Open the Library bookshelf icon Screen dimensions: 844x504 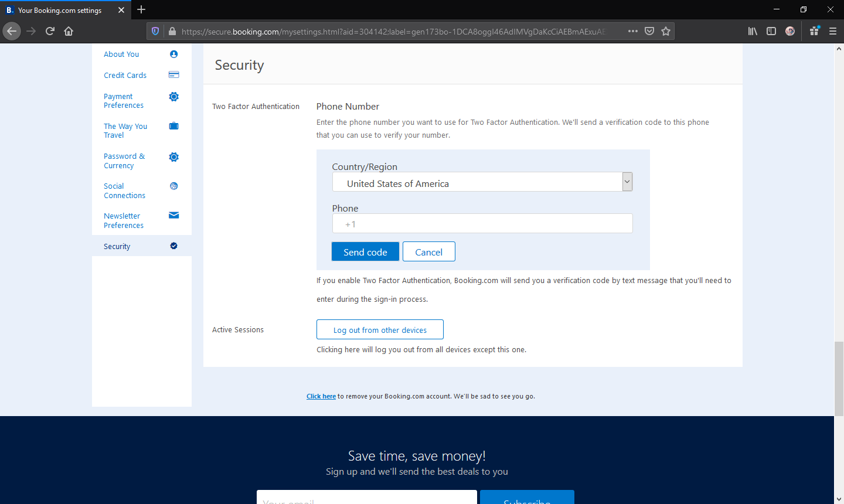point(753,31)
